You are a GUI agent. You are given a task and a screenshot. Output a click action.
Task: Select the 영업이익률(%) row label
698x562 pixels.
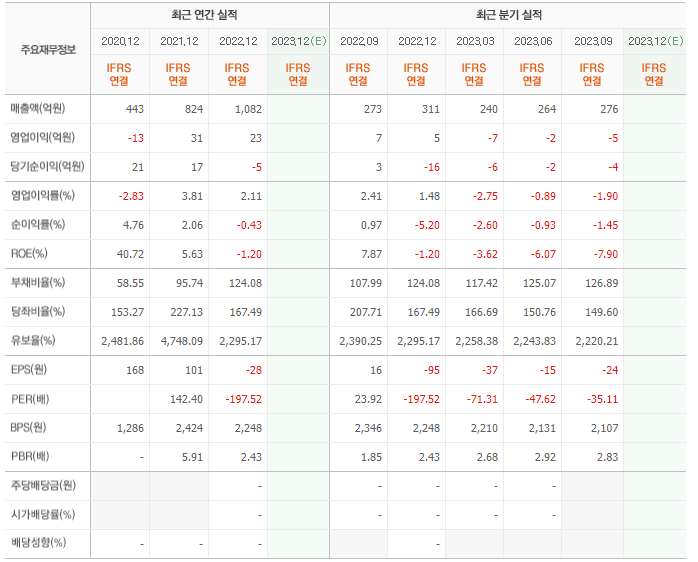point(43,195)
